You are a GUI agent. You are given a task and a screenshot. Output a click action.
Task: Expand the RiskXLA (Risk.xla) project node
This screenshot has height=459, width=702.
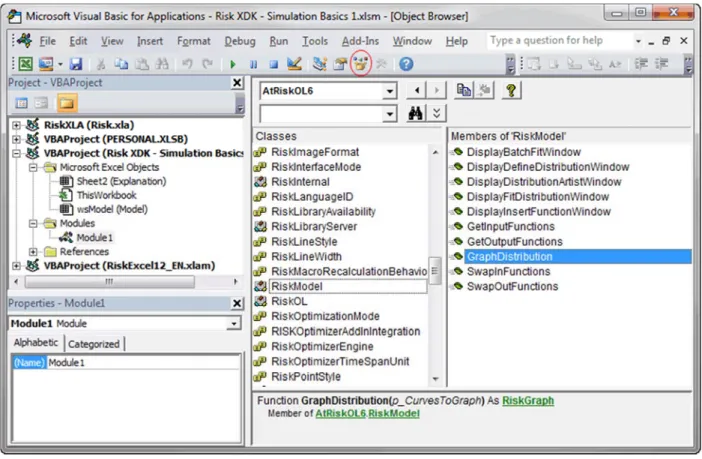(x=17, y=125)
